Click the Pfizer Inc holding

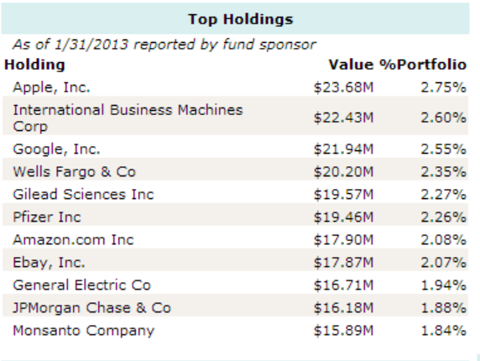coord(47,217)
